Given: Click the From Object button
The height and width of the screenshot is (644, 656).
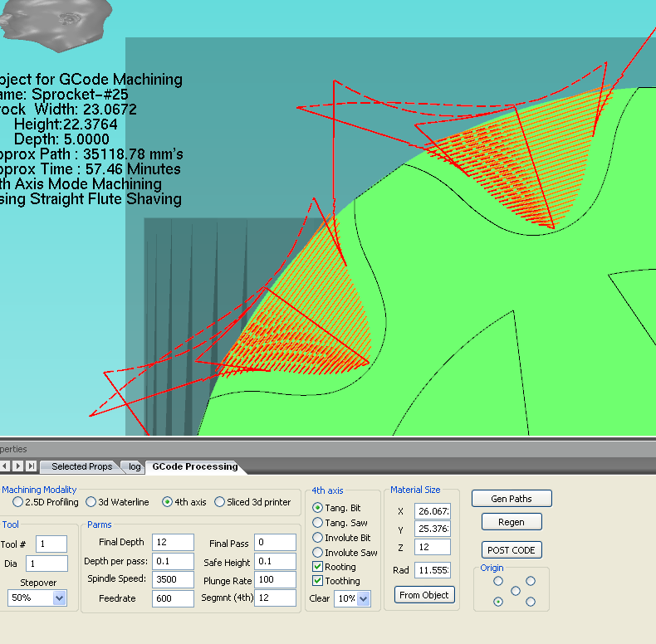Looking at the screenshot, I should [424, 595].
